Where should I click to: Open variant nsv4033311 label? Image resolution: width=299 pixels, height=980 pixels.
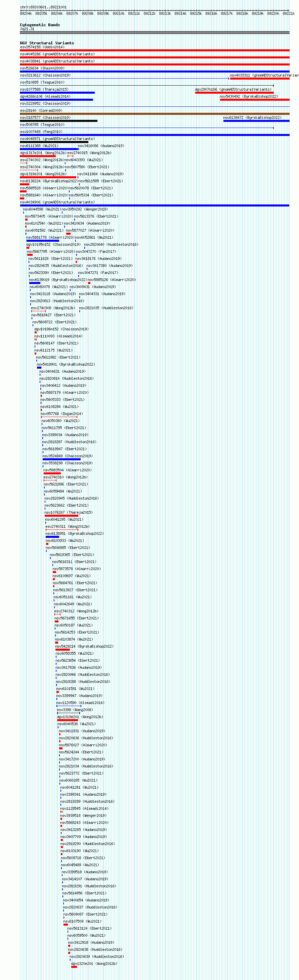[x=264, y=75]
